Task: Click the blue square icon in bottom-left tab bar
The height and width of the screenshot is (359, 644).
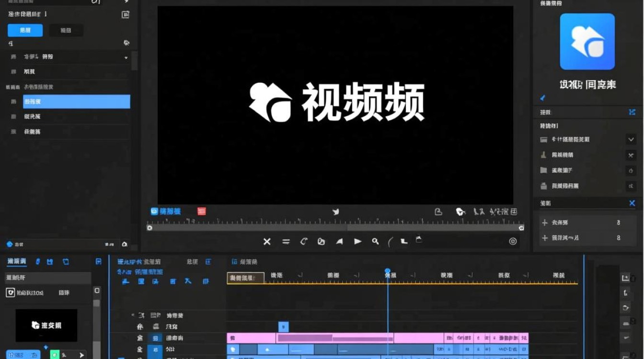Action: pyautogui.click(x=66, y=262)
